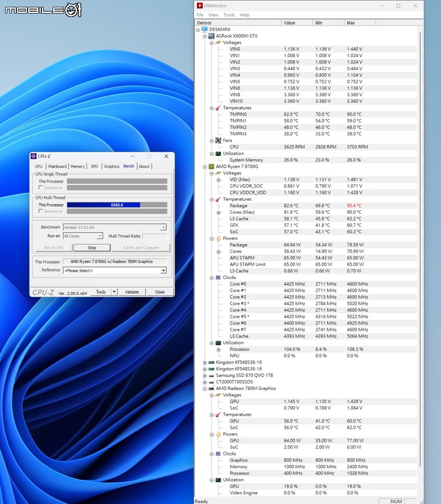This screenshot has height=504, width=441.
Task: Open the About tab in CPU-Z
Action: coord(144,166)
